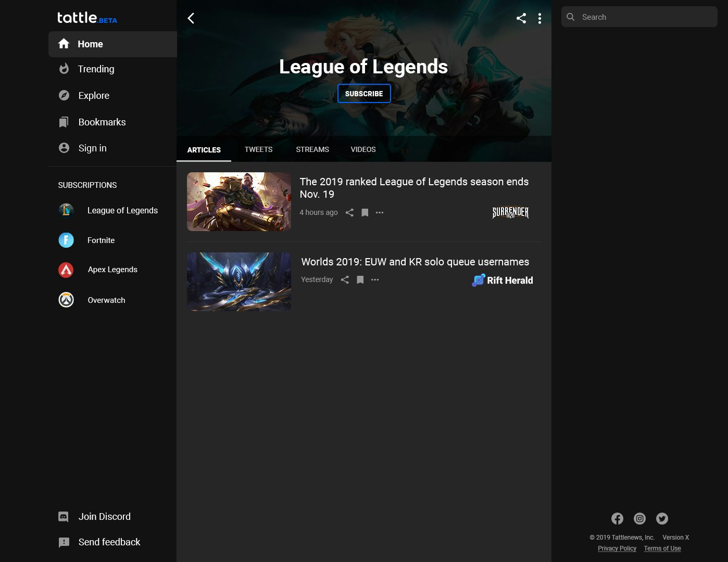
Task: Click the 'Version X' text
Action: pyautogui.click(x=675, y=538)
